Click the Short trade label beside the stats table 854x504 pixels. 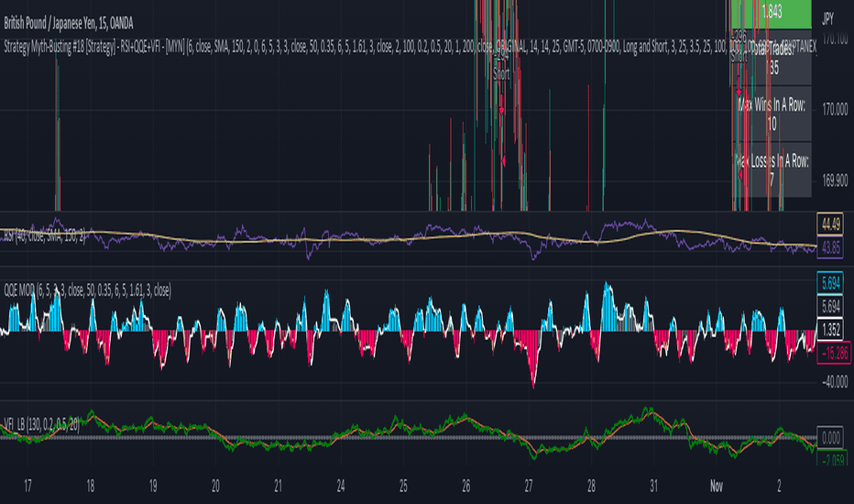739,56
